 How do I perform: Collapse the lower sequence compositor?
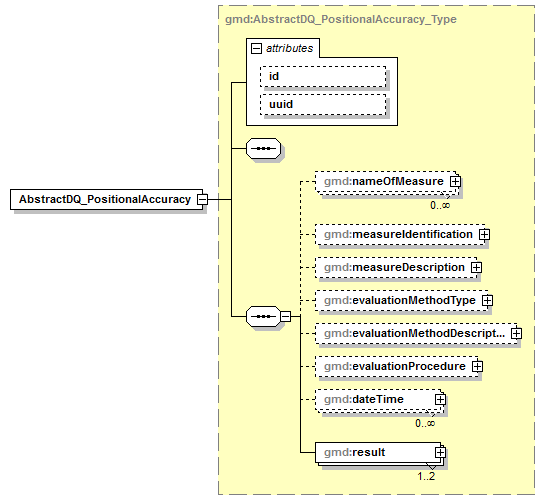[x=285, y=317]
